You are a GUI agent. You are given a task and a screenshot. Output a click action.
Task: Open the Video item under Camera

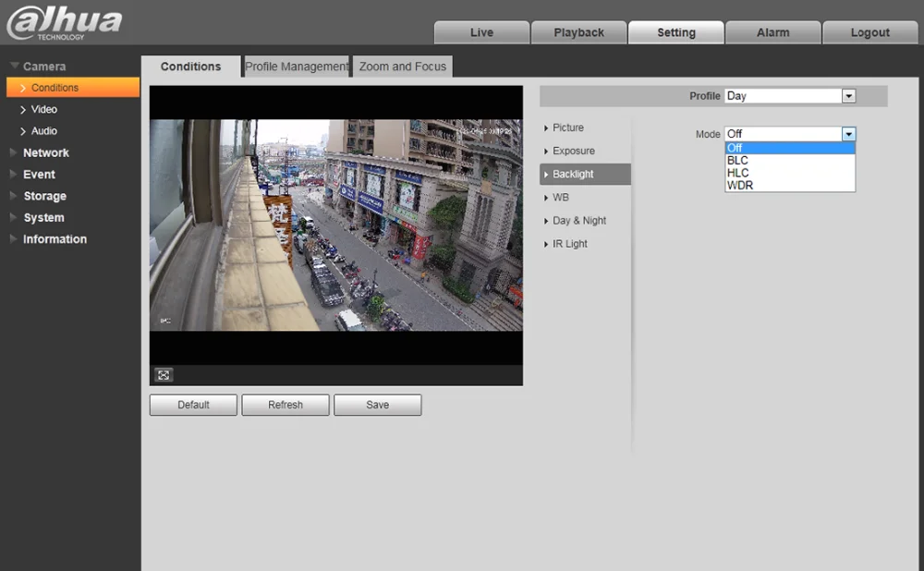(43, 109)
